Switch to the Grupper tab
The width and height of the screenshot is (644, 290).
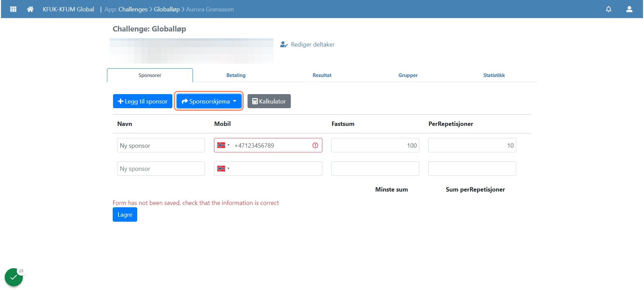click(x=408, y=75)
